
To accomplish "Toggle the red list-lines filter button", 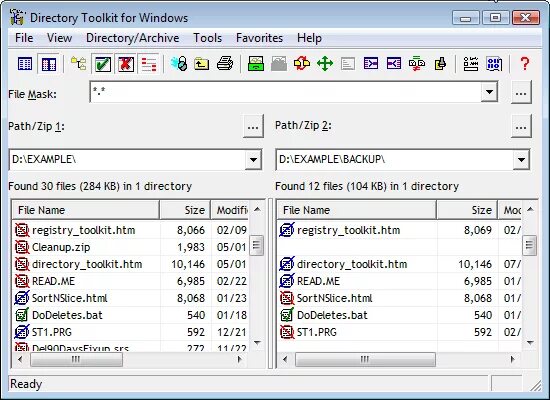I will pyautogui.click(x=149, y=64).
